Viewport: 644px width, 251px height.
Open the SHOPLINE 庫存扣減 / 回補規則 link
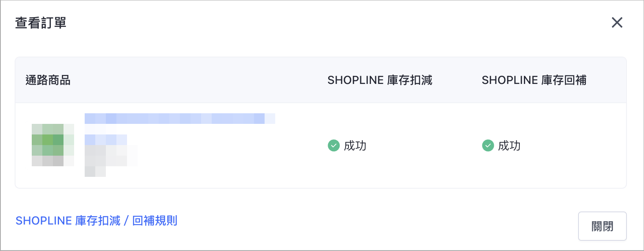[x=96, y=220]
